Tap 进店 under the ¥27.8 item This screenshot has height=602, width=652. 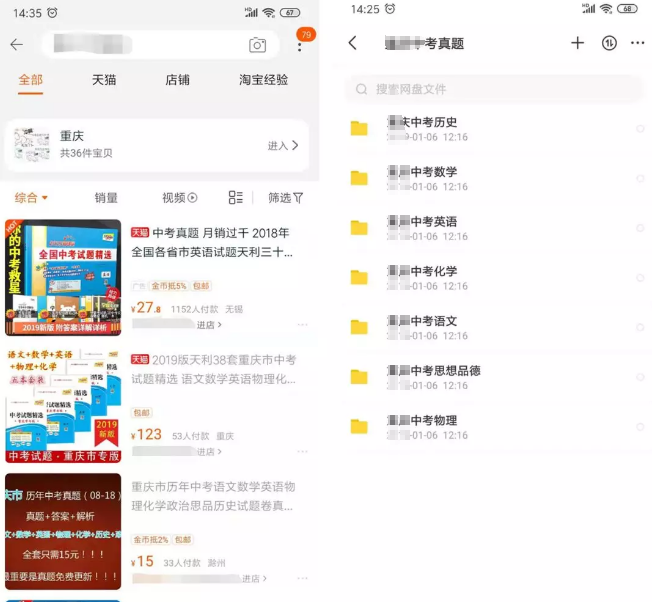click(x=209, y=325)
